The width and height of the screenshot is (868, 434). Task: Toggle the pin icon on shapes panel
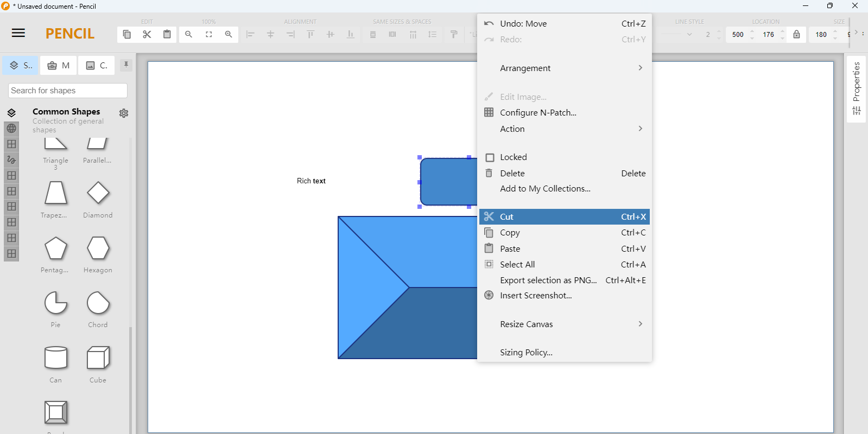(126, 65)
